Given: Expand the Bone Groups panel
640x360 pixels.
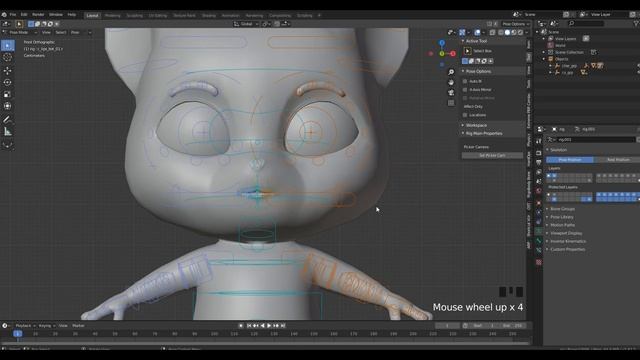Looking at the screenshot, I should (x=562, y=209).
